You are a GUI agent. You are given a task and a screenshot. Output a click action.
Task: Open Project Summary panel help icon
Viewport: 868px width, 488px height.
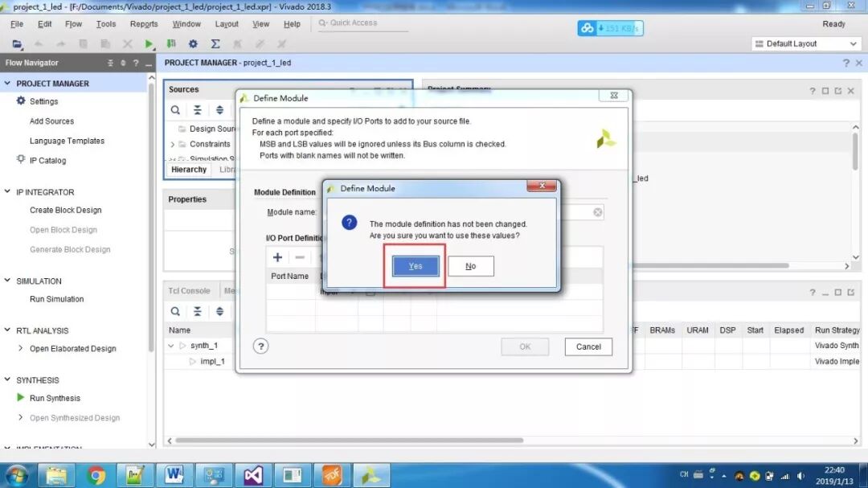coord(812,91)
